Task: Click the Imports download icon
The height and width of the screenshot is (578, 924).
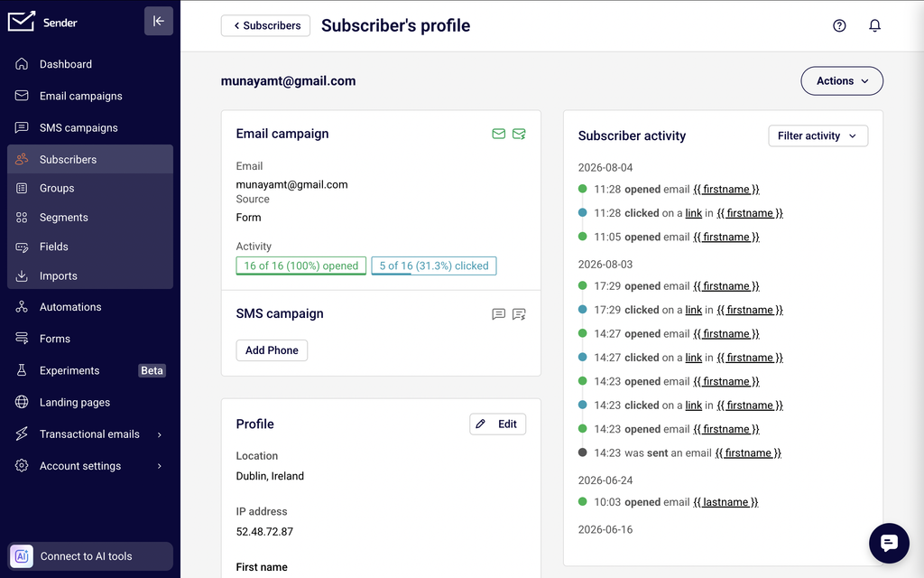Action: click(x=22, y=276)
